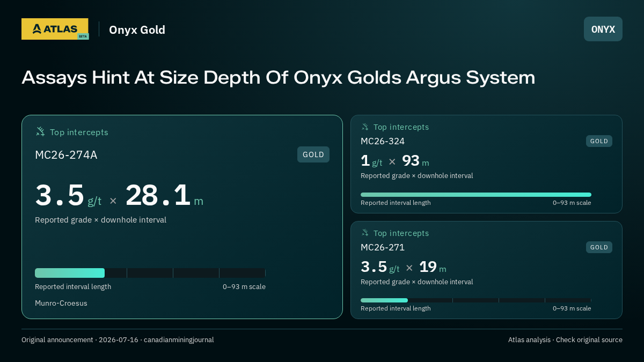Click the GOLD tag on MC26-324

click(x=599, y=141)
